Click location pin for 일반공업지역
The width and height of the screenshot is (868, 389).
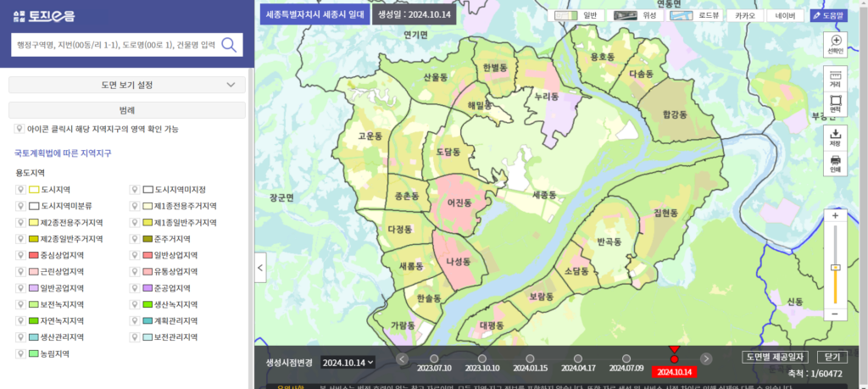coord(20,288)
